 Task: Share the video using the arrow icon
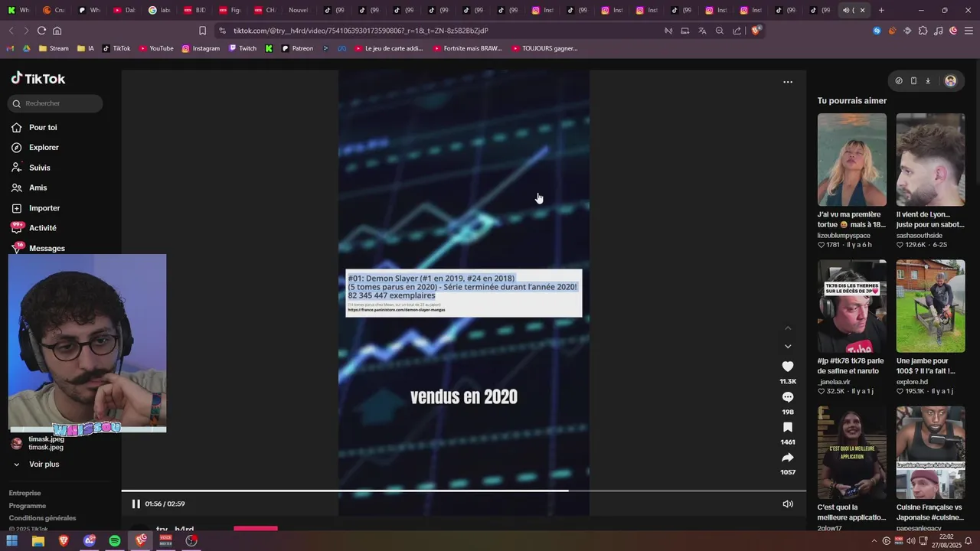click(788, 458)
